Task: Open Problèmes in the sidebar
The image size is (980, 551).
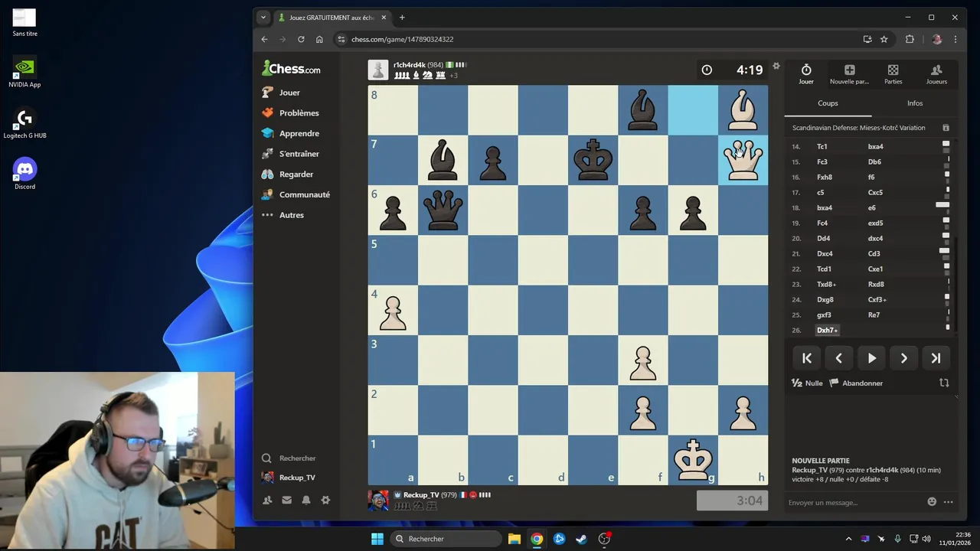Action: (x=290, y=113)
